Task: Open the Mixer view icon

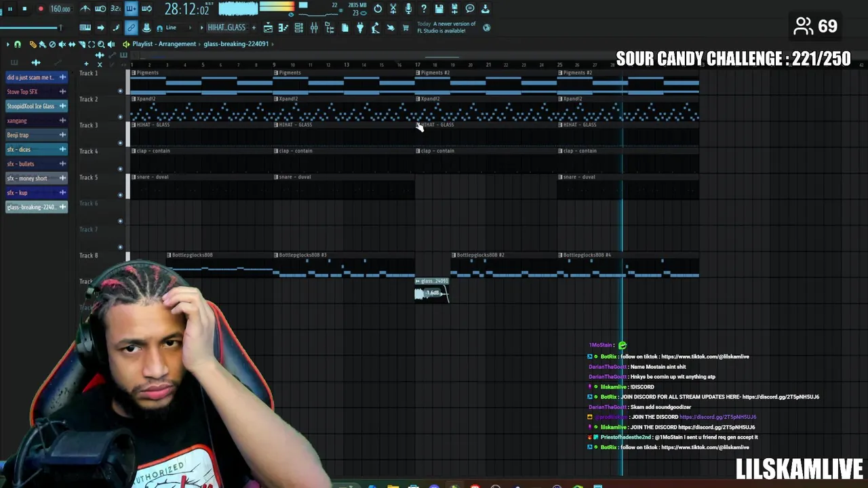Action: (314, 28)
